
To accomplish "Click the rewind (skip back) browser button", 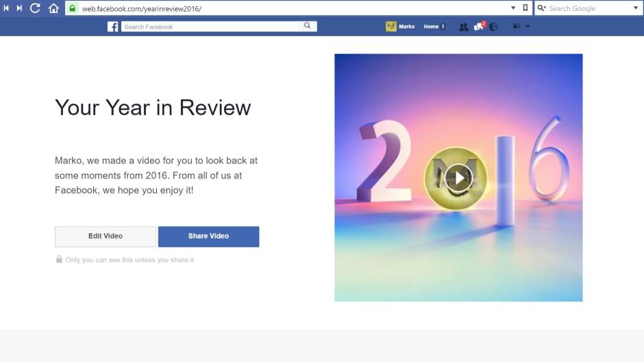I will tap(7, 8).
